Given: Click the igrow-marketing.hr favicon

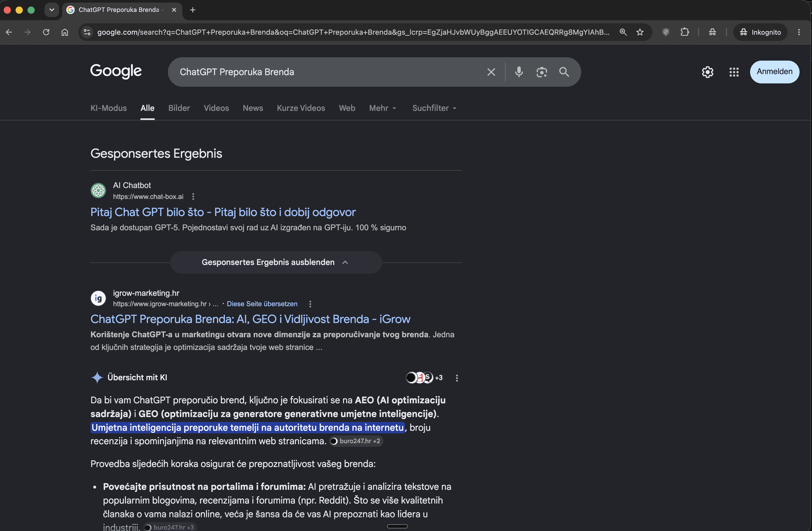Looking at the screenshot, I should (x=98, y=298).
